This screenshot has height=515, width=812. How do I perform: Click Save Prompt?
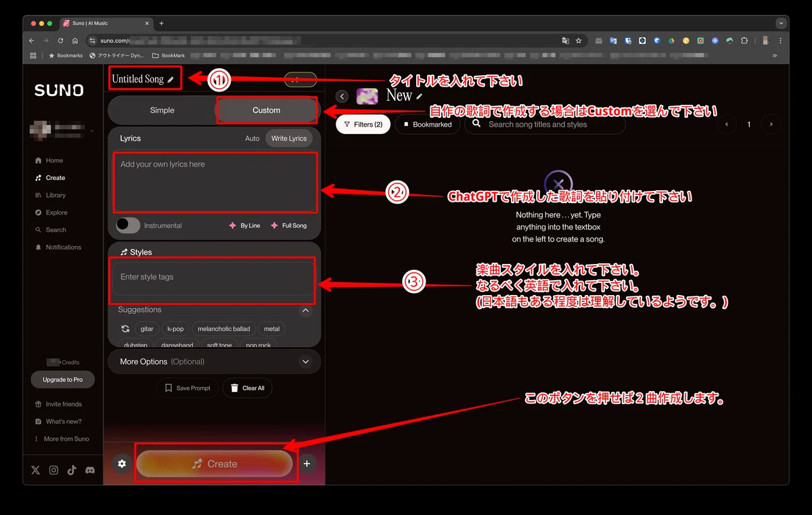point(187,388)
